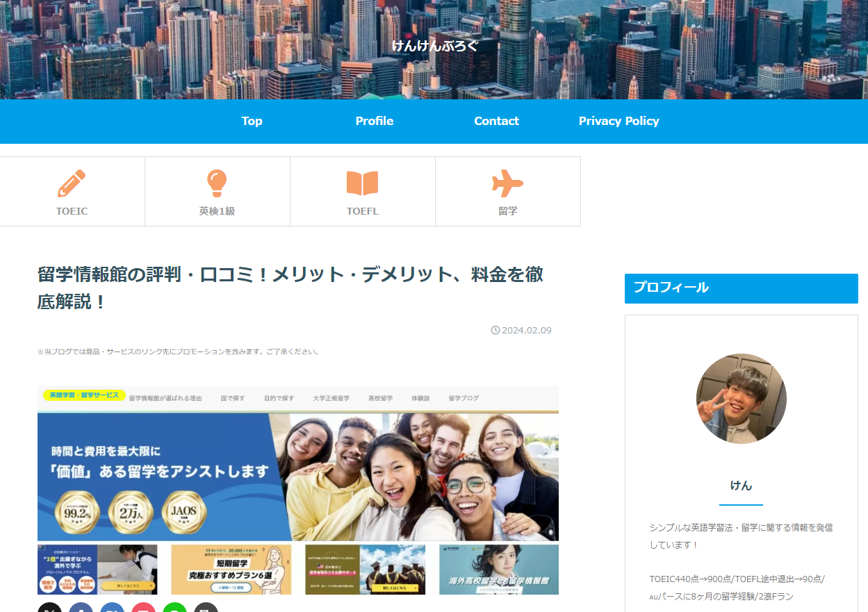The image size is (868, 612).
Task: Click the round profile avatar photo
Action: tap(742, 399)
